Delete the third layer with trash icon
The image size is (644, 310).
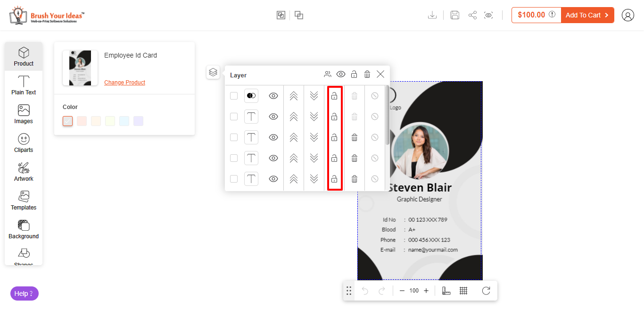pos(355,137)
